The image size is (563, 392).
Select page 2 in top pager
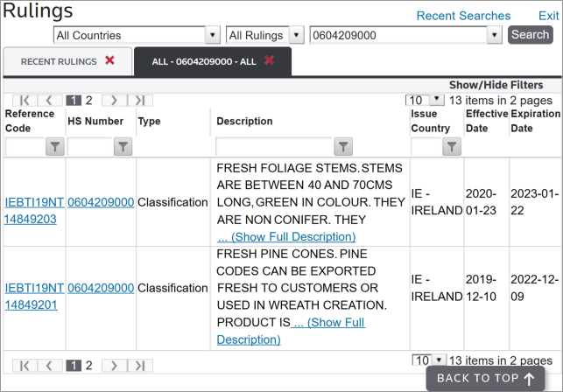pyautogui.click(x=88, y=101)
